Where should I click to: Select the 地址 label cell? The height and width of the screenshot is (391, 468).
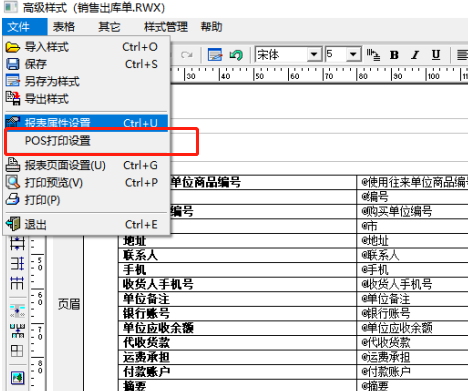238,241
